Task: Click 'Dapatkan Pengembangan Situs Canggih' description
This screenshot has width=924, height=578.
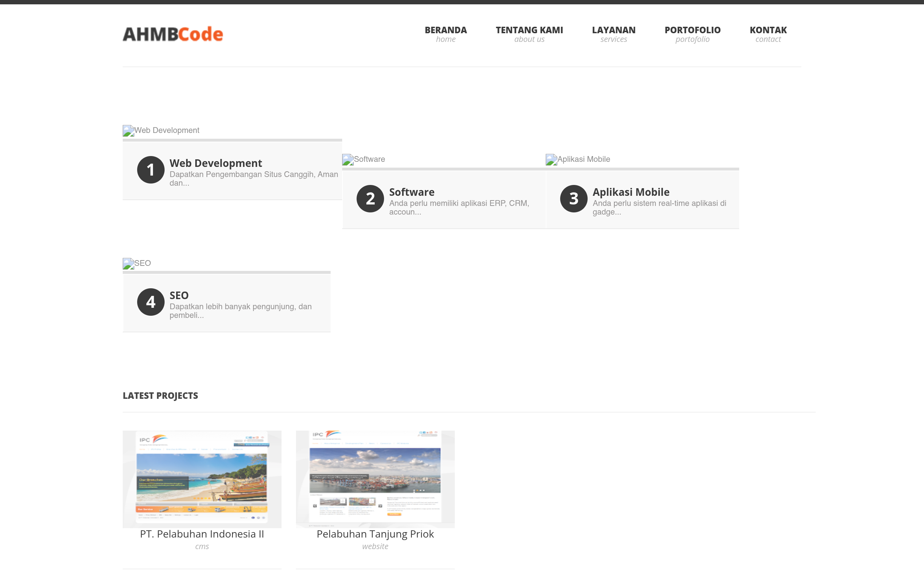Action: (x=254, y=178)
